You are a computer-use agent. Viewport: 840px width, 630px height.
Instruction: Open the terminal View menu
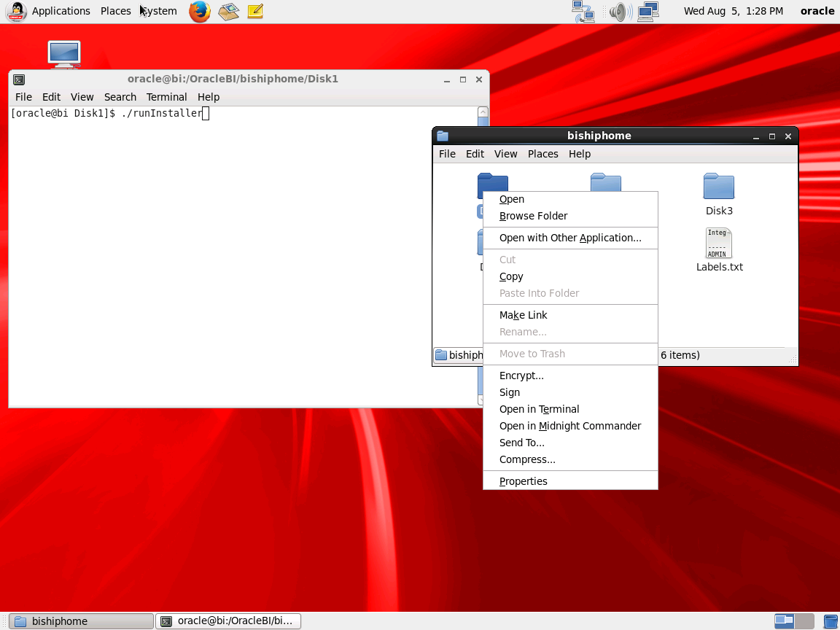point(82,97)
